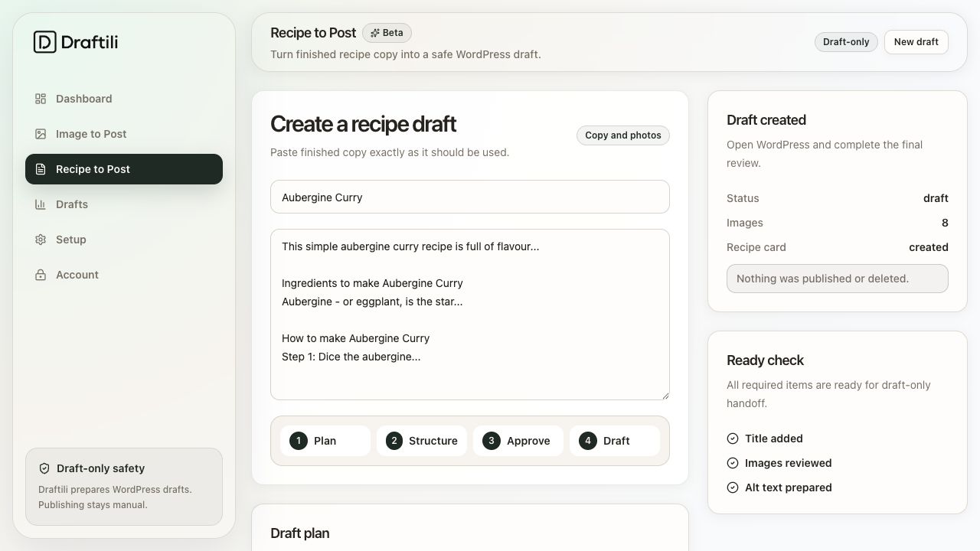Click the Status value 'draft'
This screenshot has height=551, width=980.
(936, 198)
